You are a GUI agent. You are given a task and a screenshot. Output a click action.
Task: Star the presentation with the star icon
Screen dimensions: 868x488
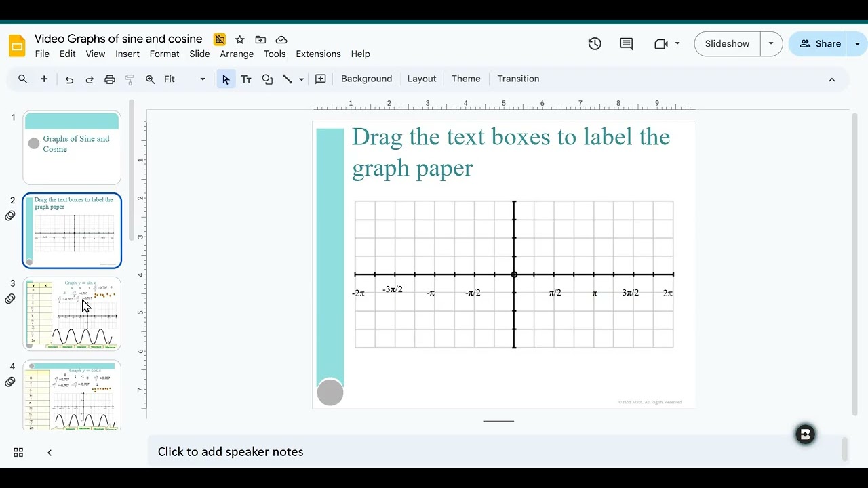pos(239,39)
